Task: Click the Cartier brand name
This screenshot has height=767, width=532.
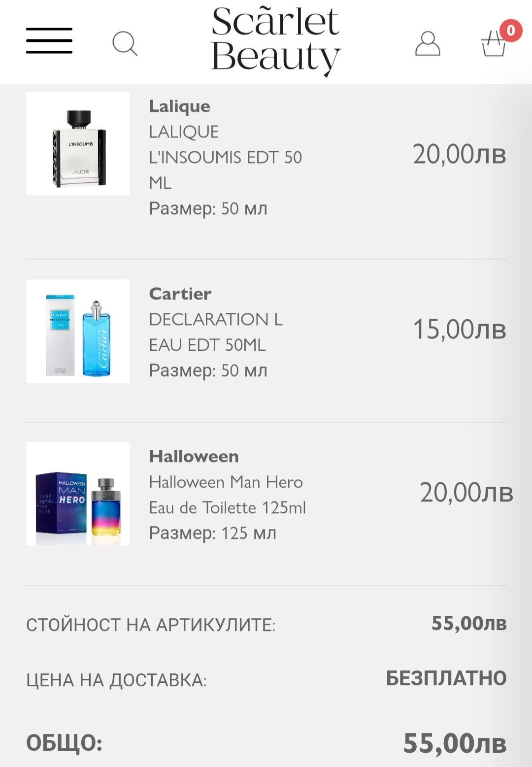Action: pyautogui.click(x=180, y=294)
